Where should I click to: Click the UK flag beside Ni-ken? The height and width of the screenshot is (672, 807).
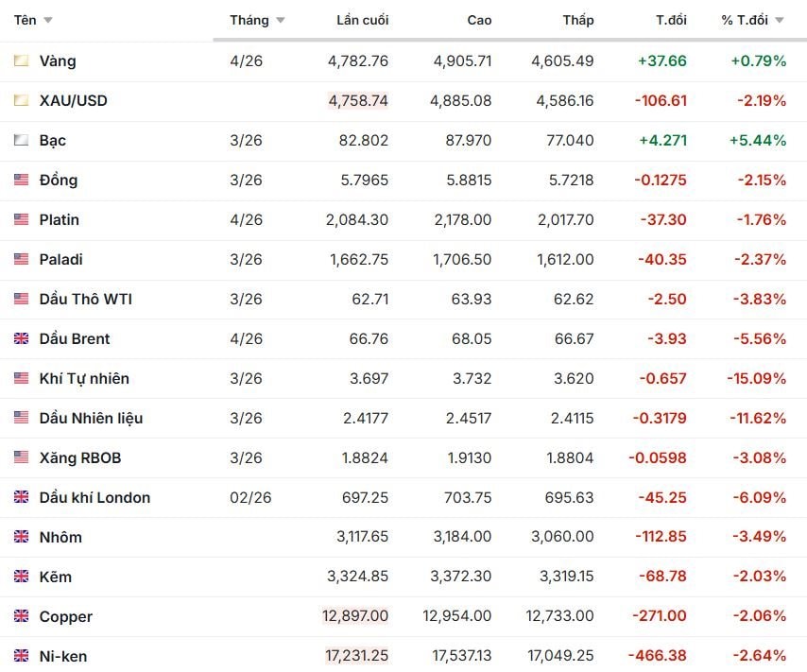tap(21, 656)
